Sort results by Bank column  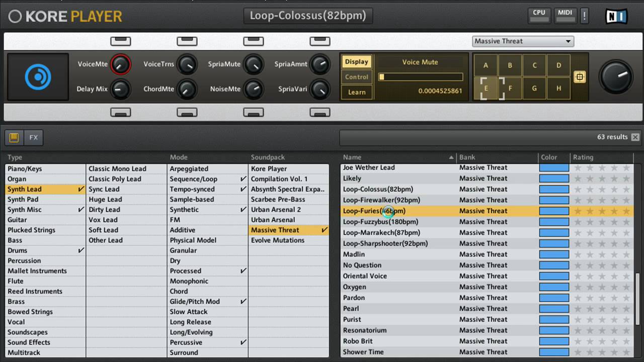[x=497, y=157]
